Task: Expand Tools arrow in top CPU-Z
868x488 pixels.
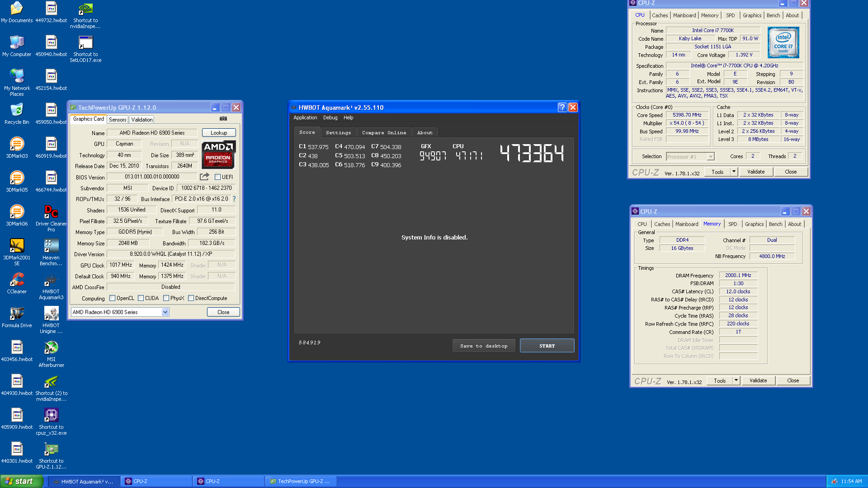Action: pos(734,172)
